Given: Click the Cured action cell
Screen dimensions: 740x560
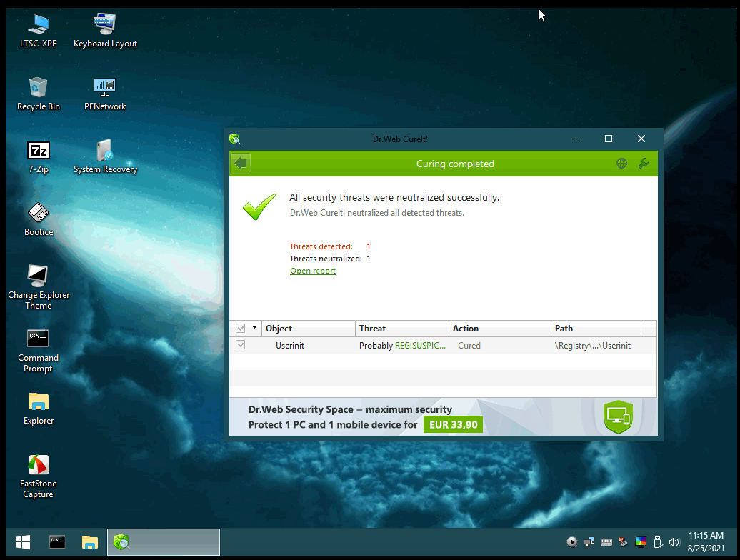Looking at the screenshot, I should click(469, 345).
